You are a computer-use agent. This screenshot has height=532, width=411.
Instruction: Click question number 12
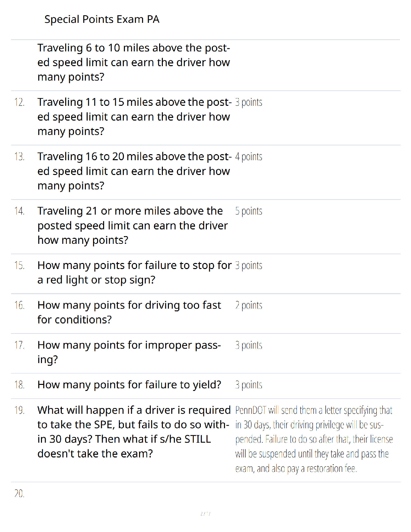(x=19, y=102)
